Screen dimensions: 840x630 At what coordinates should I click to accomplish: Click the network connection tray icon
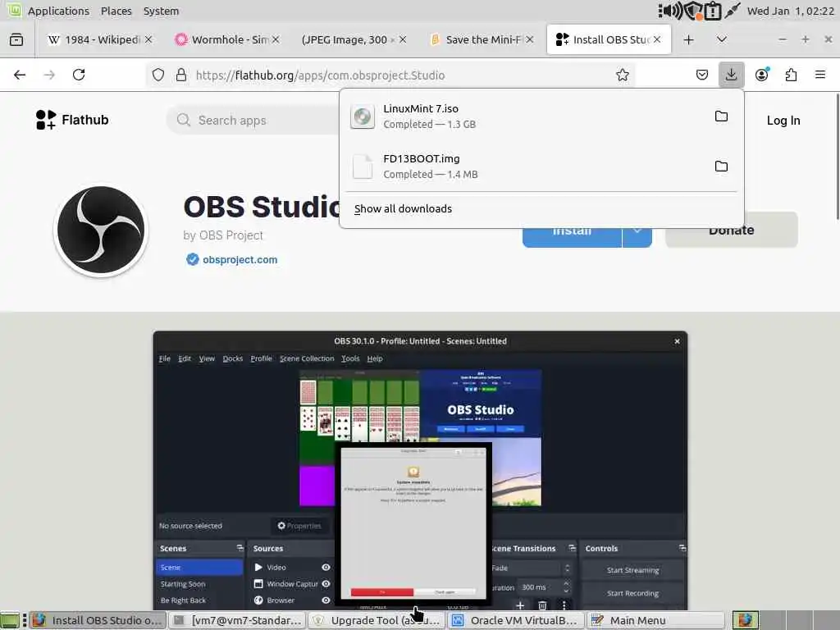click(x=732, y=11)
